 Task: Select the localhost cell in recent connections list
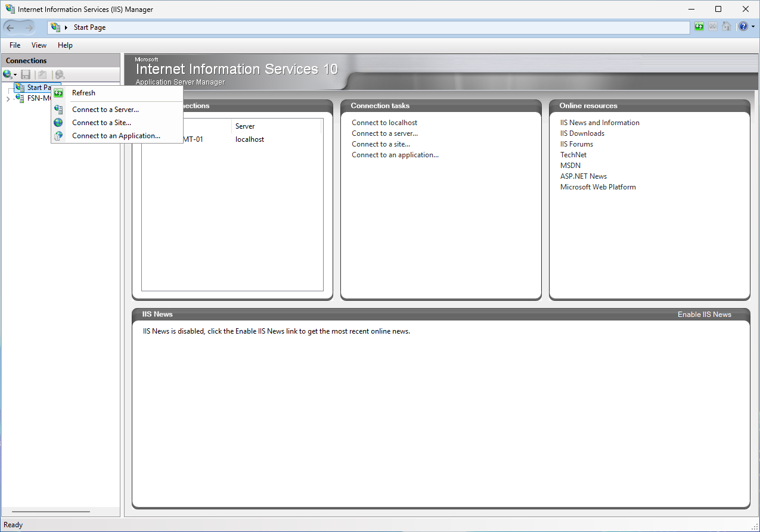tap(250, 139)
